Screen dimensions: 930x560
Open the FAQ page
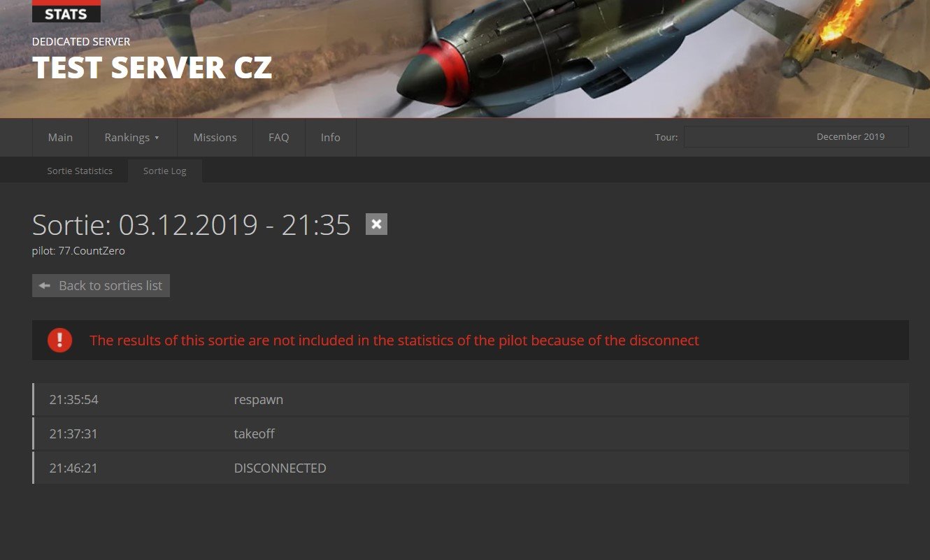point(278,137)
